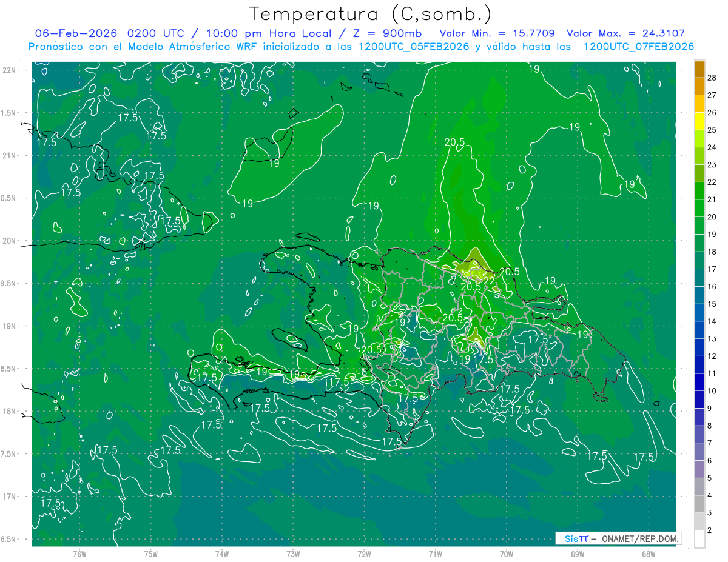This screenshot has width=728, height=562.
Task: Click the longitude axis label "69W"
Action: (x=578, y=554)
